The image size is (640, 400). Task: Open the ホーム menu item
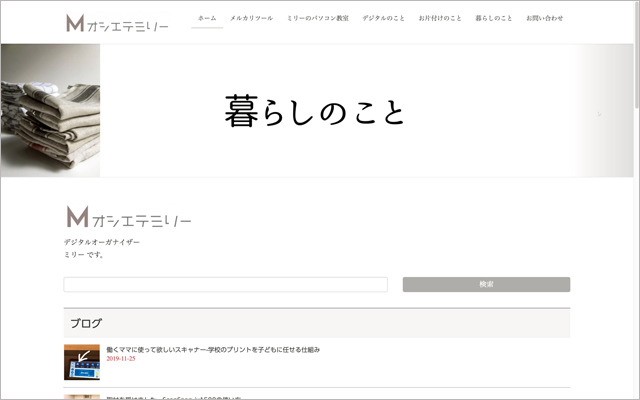coord(207,18)
